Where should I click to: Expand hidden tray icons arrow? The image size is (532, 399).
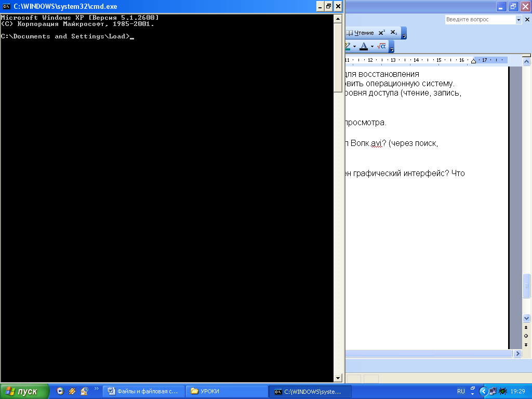[484, 392]
